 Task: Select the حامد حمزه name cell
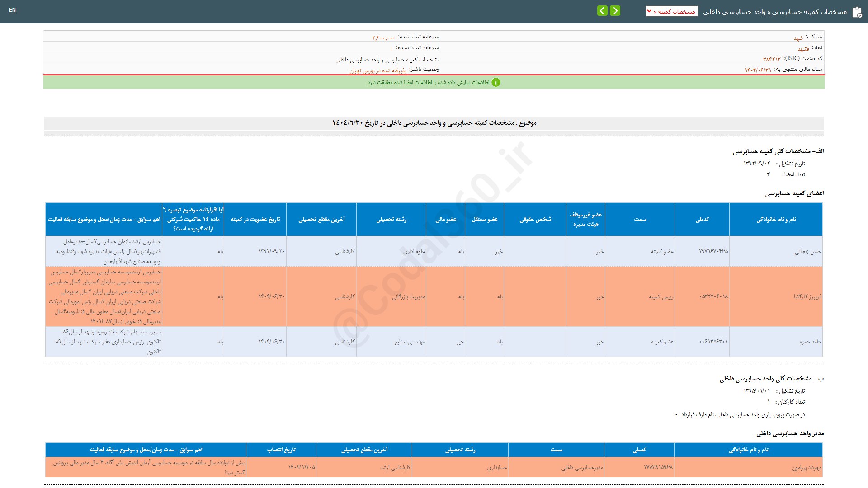[x=810, y=342]
